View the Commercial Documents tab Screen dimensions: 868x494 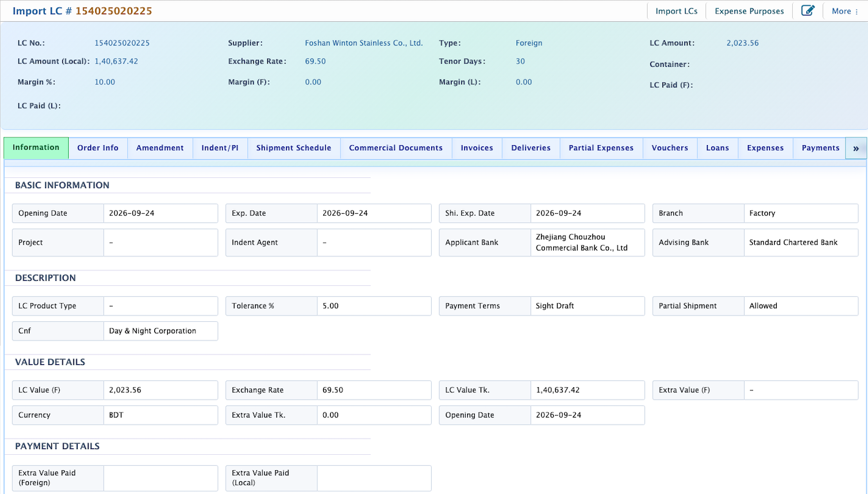coord(396,148)
